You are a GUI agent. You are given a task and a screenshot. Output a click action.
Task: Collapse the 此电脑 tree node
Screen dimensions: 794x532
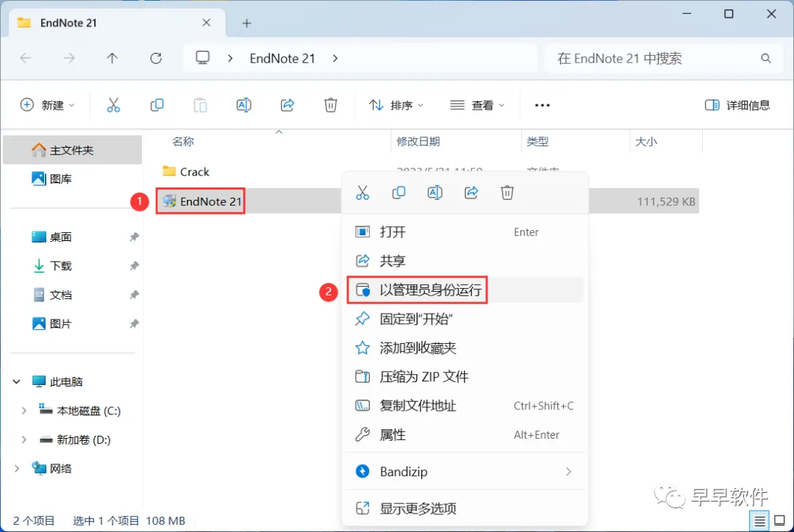tap(17, 381)
